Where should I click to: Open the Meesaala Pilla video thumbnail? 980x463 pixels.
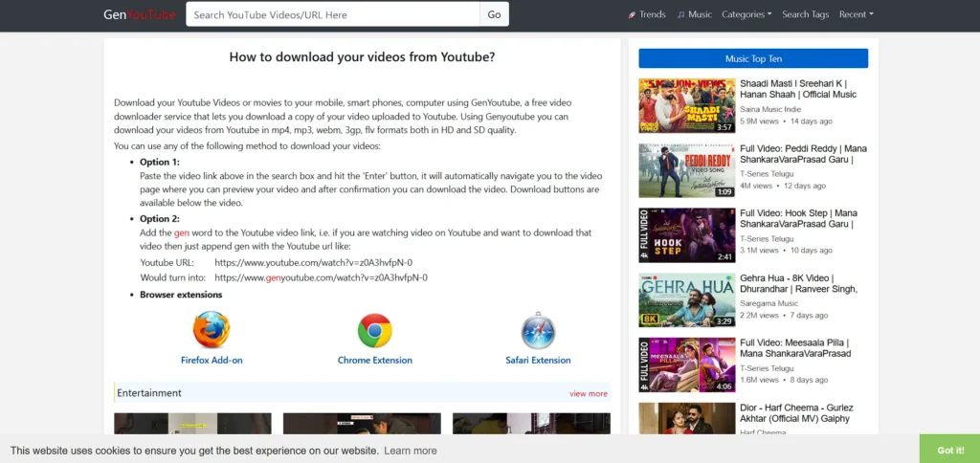(687, 364)
